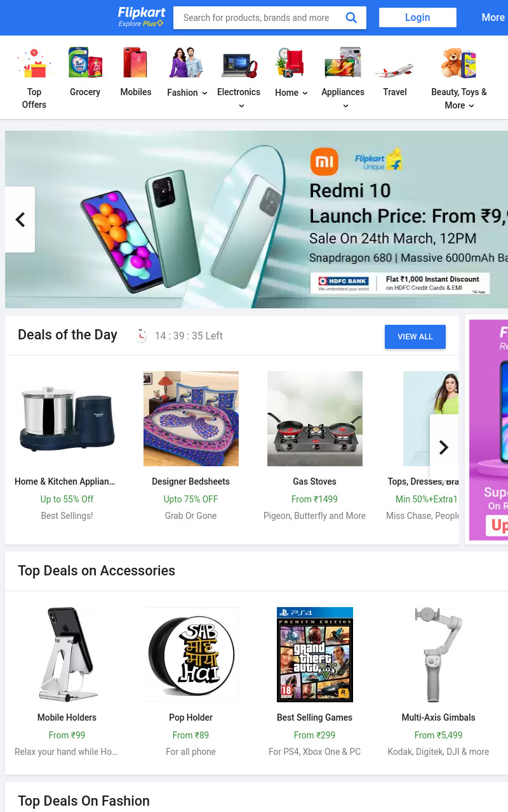
Task: Open the Best Selling Games product image
Action: coord(315,655)
